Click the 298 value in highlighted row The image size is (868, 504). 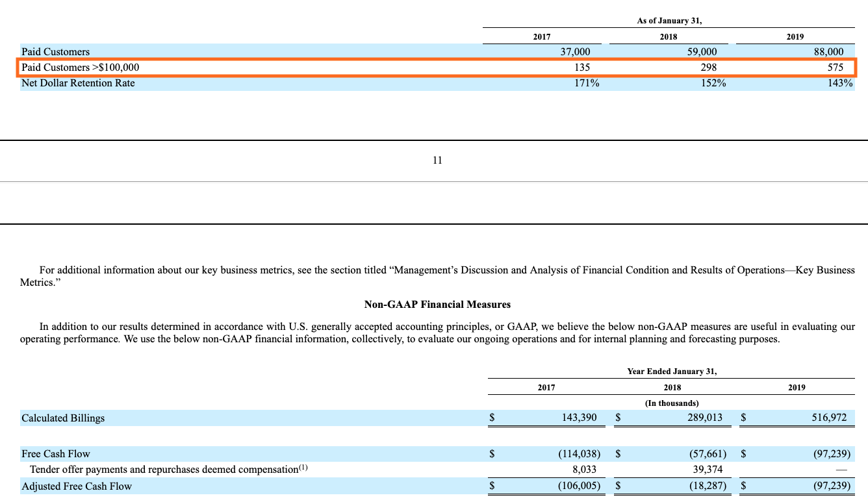point(708,67)
